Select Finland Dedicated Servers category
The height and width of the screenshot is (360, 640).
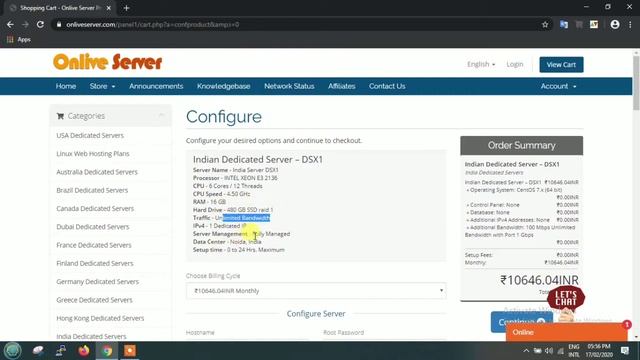pyautogui.click(x=95, y=263)
